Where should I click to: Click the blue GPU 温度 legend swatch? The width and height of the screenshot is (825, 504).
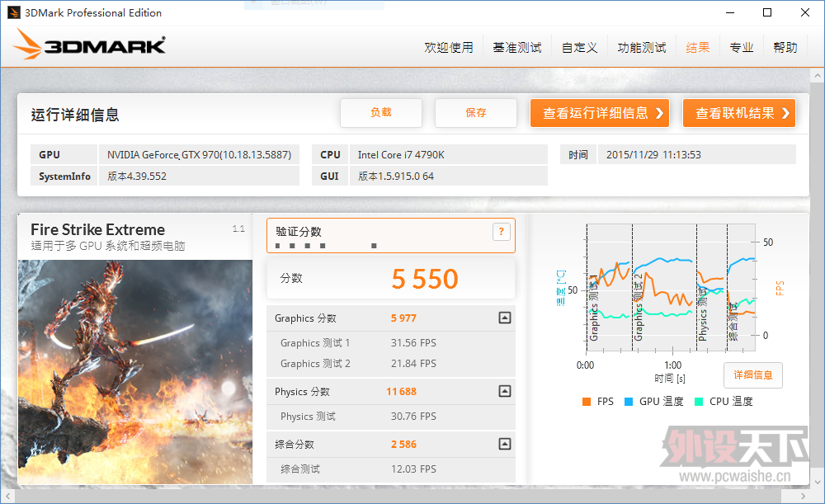click(628, 402)
